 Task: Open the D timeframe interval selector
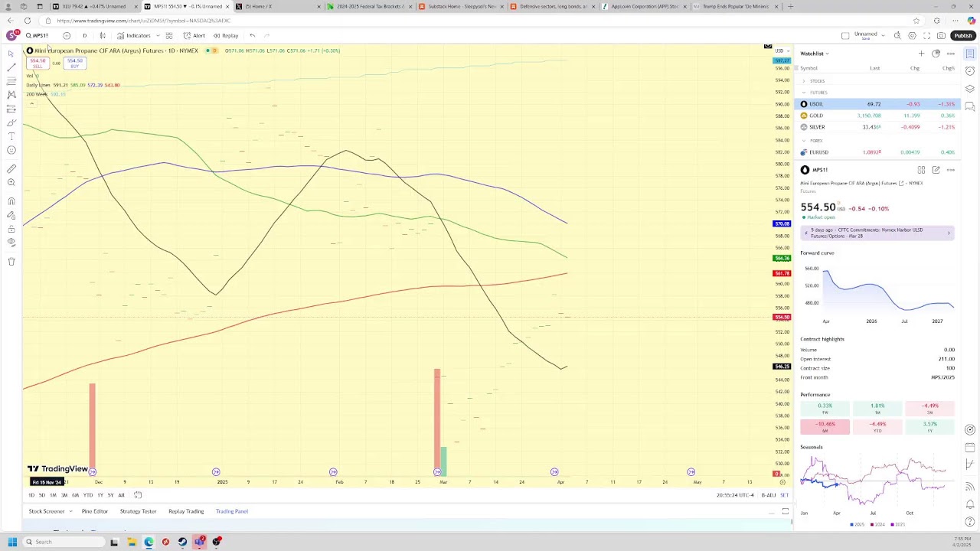coord(84,35)
